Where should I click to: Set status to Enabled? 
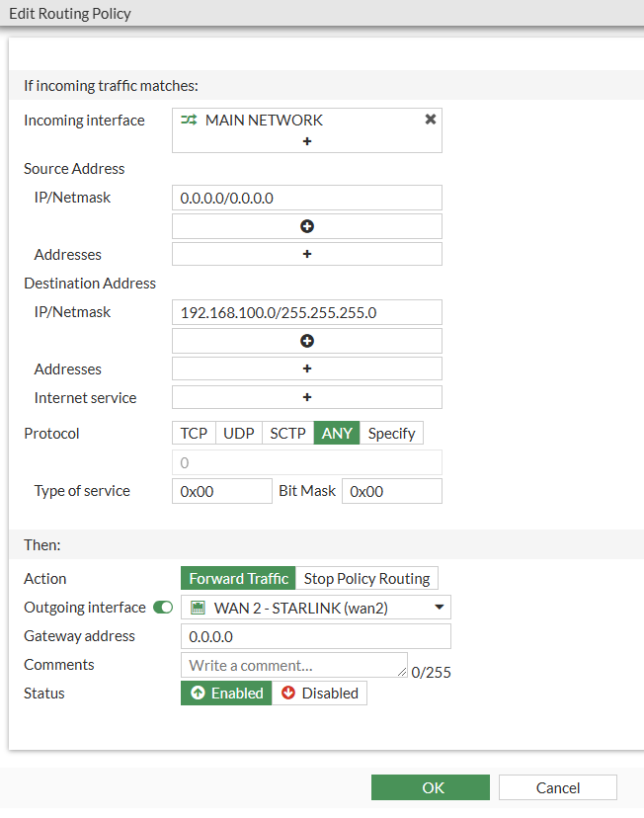pyautogui.click(x=226, y=694)
